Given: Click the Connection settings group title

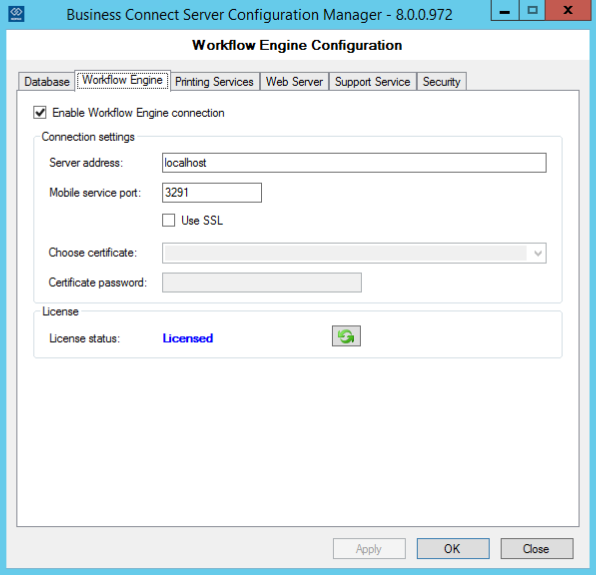Looking at the screenshot, I should 88,137.
